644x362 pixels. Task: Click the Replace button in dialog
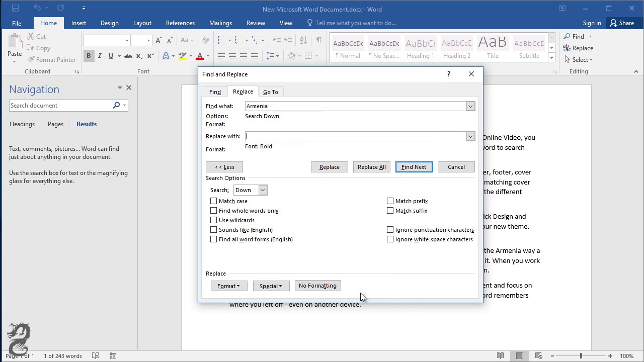[x=330, y=167]
